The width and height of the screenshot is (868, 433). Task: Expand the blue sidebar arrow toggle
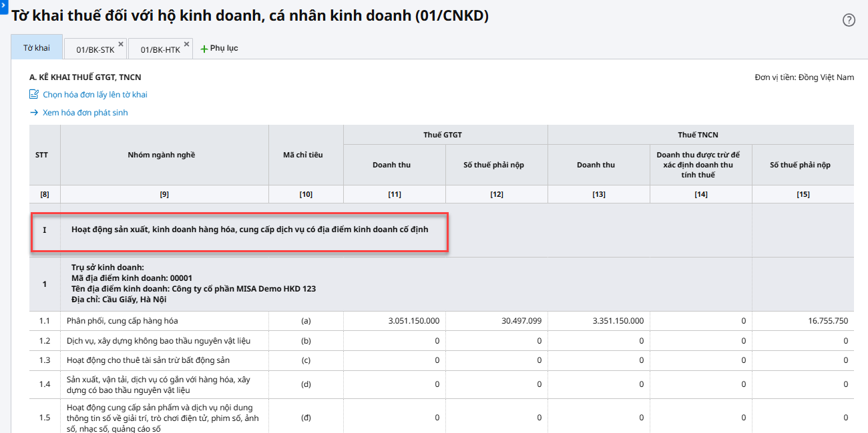[x=3, y=5]
